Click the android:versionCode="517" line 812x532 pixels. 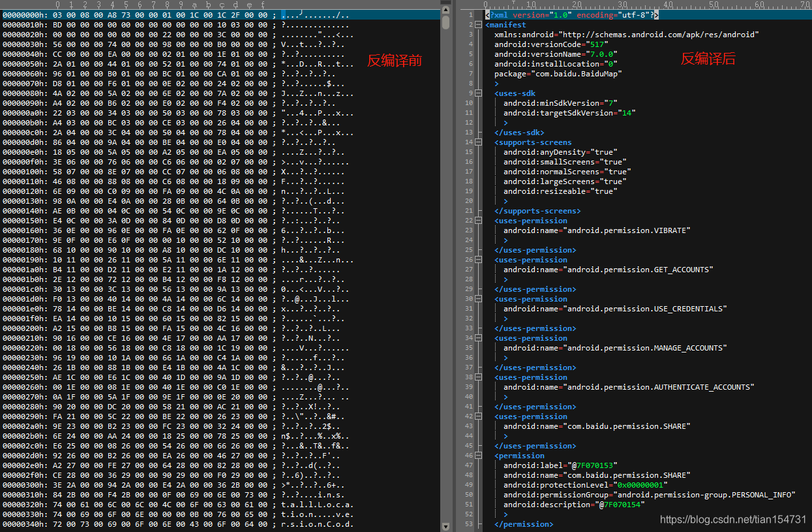[554, 44]
